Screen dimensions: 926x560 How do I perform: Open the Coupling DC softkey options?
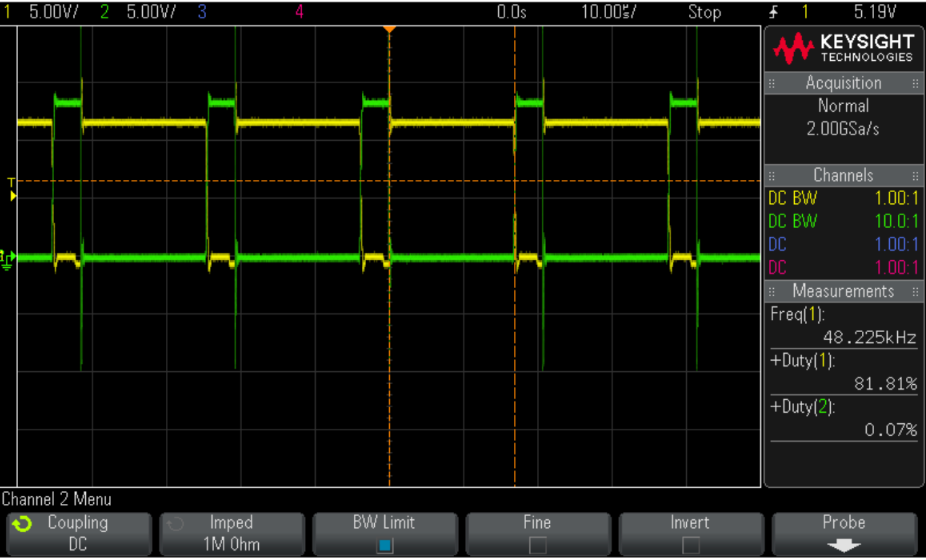pos(78,534)
